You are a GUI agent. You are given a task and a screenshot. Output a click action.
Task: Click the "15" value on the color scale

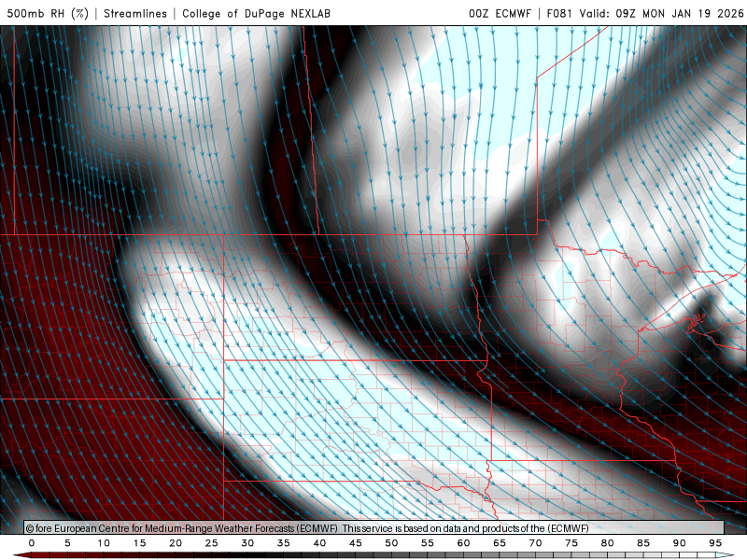[x=139, y=543]
